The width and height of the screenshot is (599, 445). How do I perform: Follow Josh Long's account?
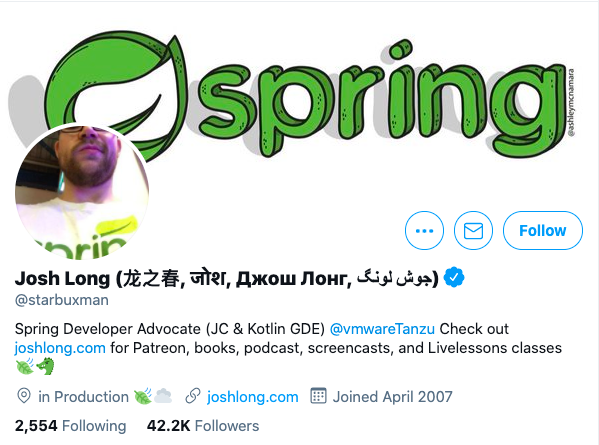click(x=543, y=230)
